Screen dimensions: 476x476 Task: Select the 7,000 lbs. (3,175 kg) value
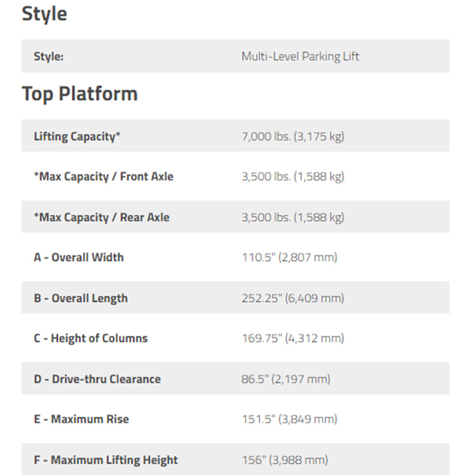pos(293,137)
